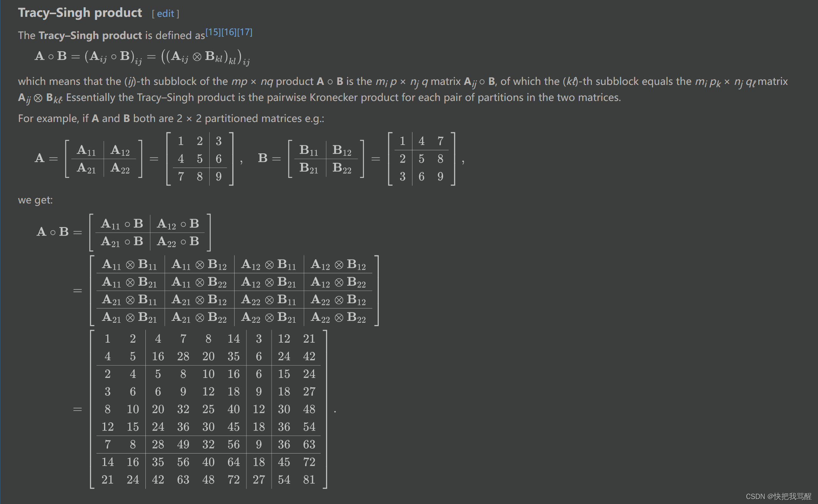Click the A₁₂ ⊗ B₁₁ block cell
This screenshot has height=504, width=818.
click(x=269, y=265)
